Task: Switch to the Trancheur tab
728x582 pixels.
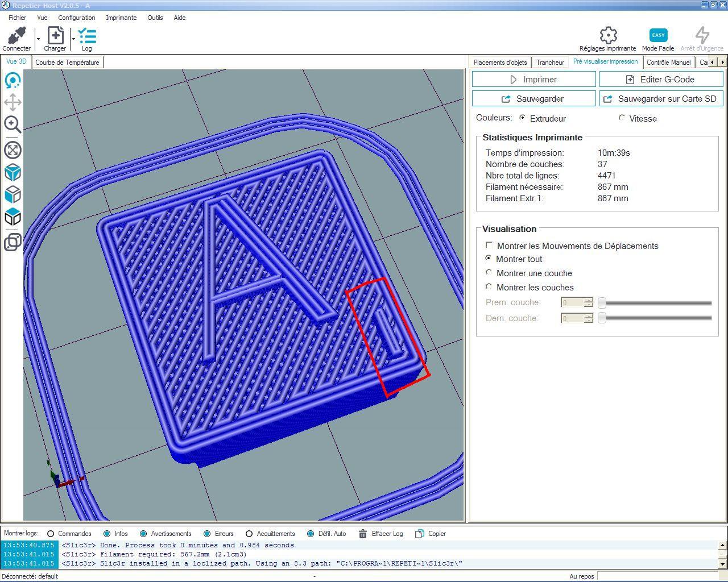Action: (550, 63)
